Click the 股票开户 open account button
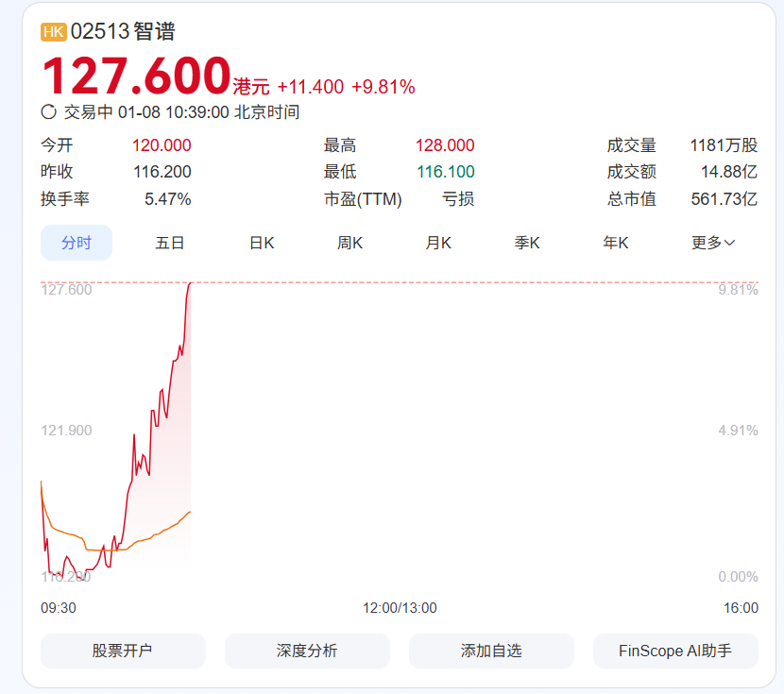The width and height of the screenshot is (784, 694). [123, 651]
